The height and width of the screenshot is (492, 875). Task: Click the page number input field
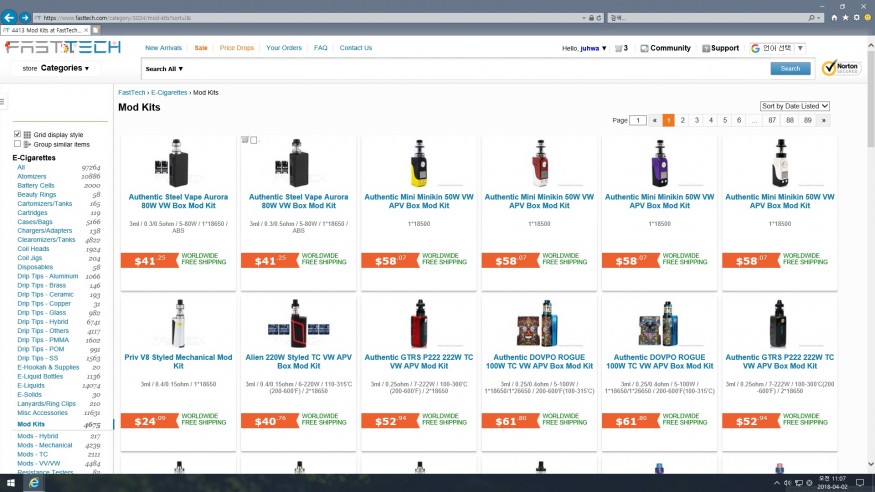[x=639, y=120]
